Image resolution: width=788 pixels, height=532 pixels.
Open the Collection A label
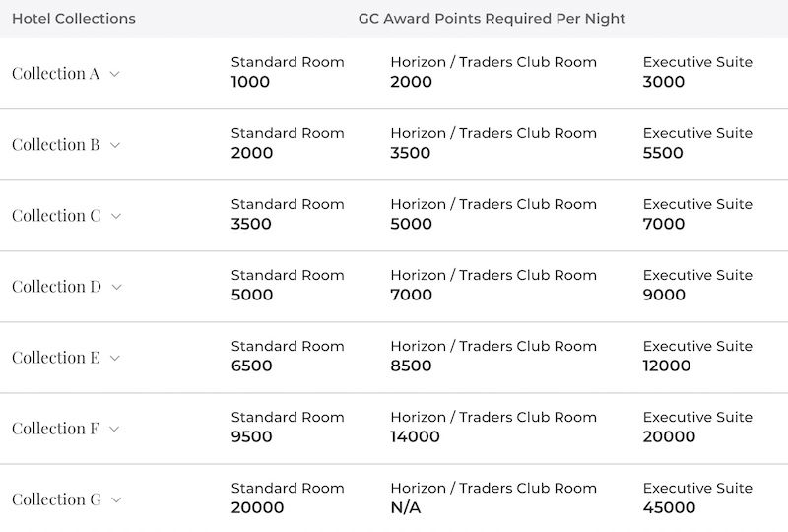click(x=55, y=74)
